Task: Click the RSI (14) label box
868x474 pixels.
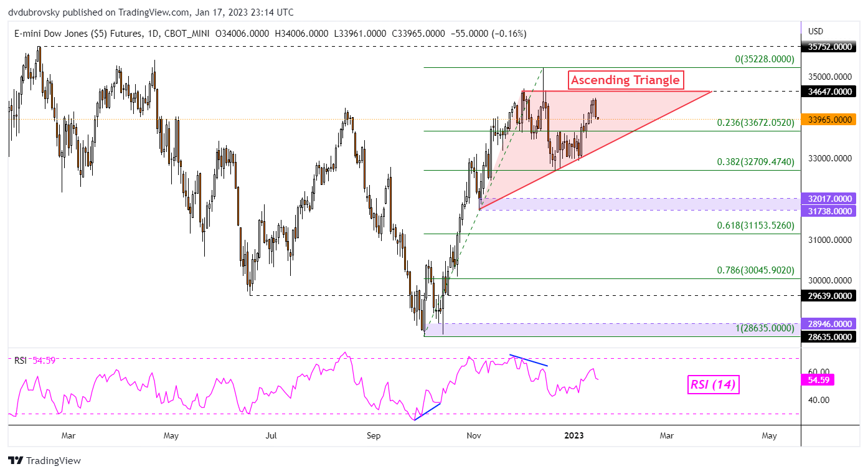Action: [713, 385]
